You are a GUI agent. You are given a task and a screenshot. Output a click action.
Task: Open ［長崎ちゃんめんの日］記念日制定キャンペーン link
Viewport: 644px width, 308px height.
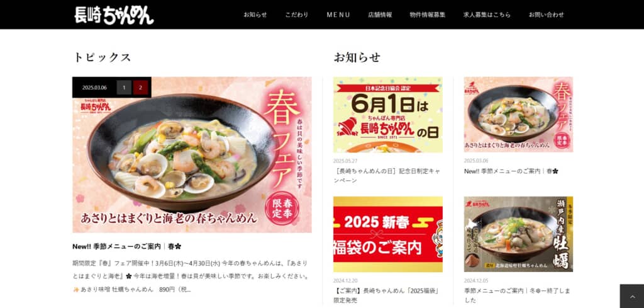point(387,176)
